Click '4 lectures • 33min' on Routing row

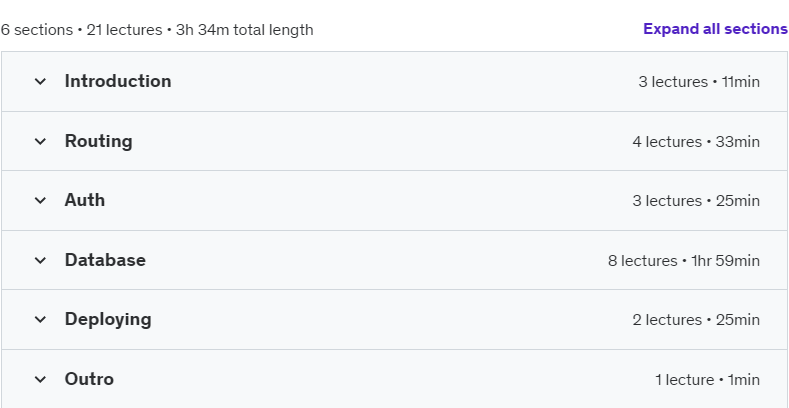click(x=696, y=142)
